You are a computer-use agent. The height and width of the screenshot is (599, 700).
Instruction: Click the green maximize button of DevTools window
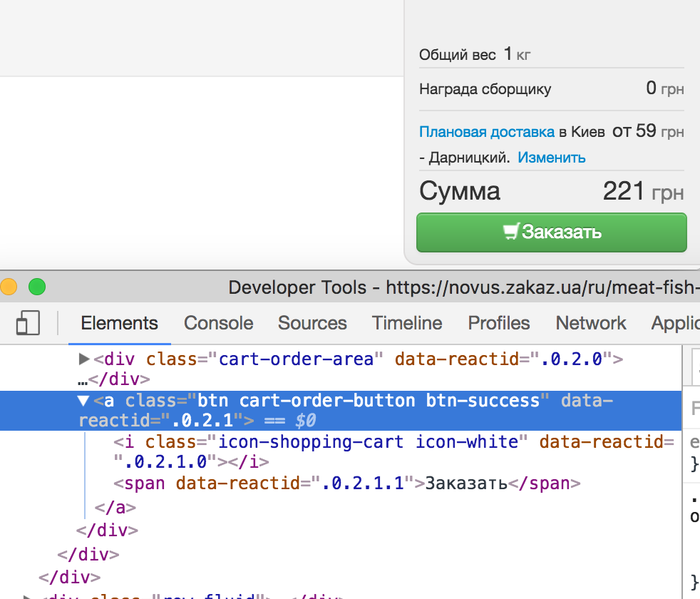point(36,287)
